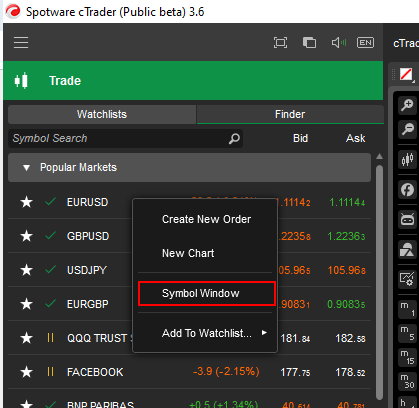Toggle favorite star for GBPUSD
Screen dimensions: 419x408
tap(26, 236)
